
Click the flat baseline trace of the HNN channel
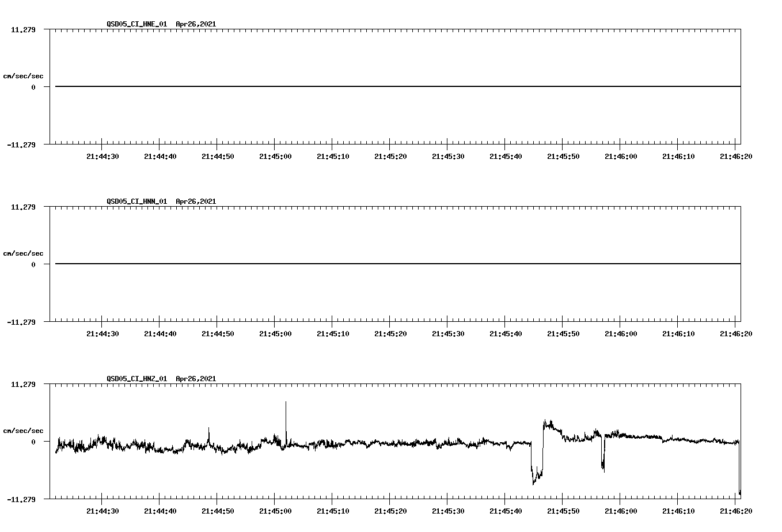[x=346, y=264]
